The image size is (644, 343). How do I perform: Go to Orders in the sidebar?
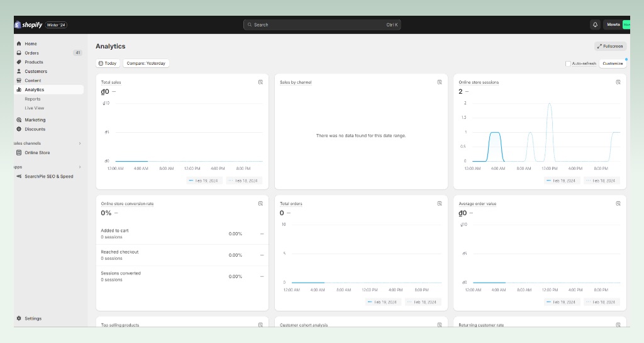31,53
